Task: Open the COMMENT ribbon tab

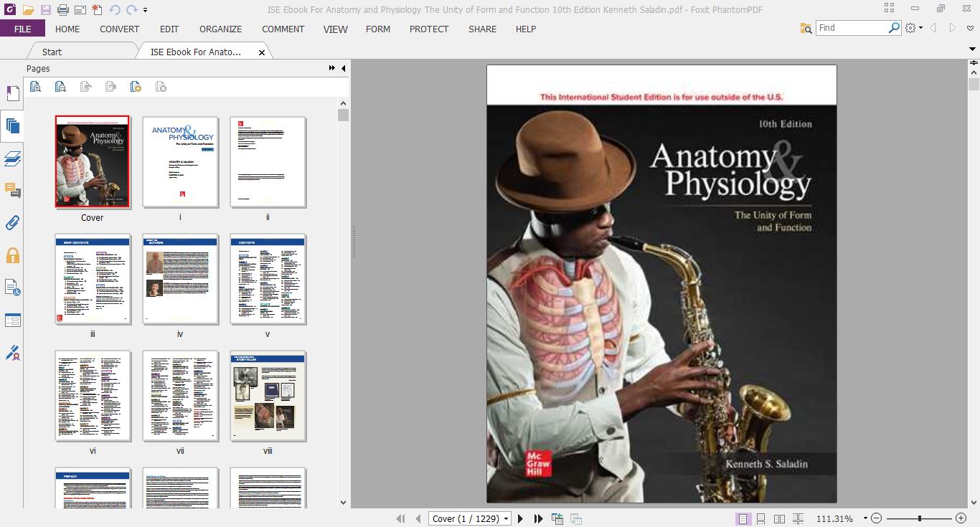Action: click(283, 29)
